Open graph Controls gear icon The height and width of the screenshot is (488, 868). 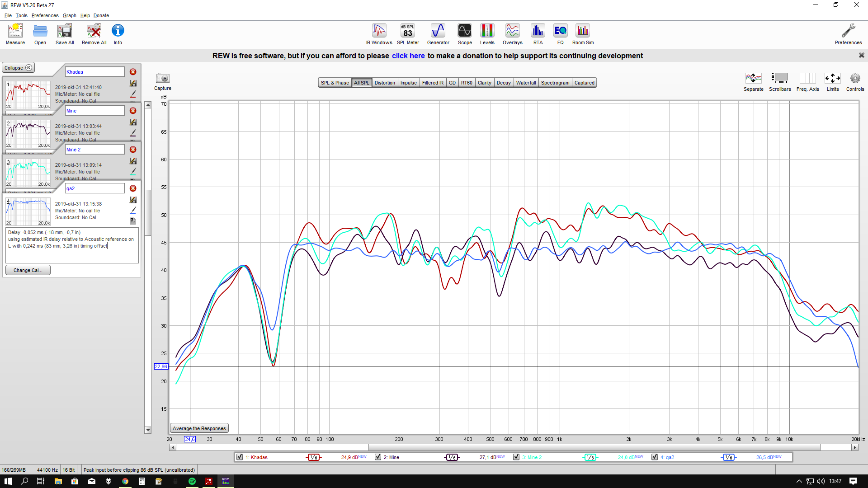(855, 82)
